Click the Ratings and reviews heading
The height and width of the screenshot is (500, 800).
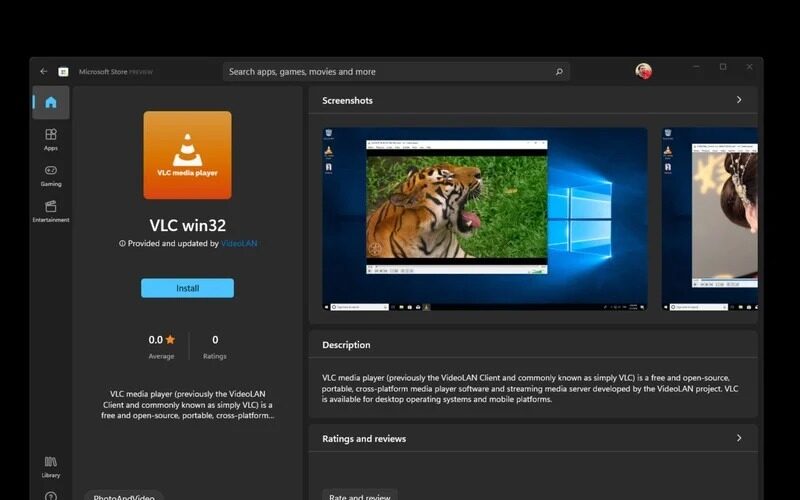click(x=364, y=439)
